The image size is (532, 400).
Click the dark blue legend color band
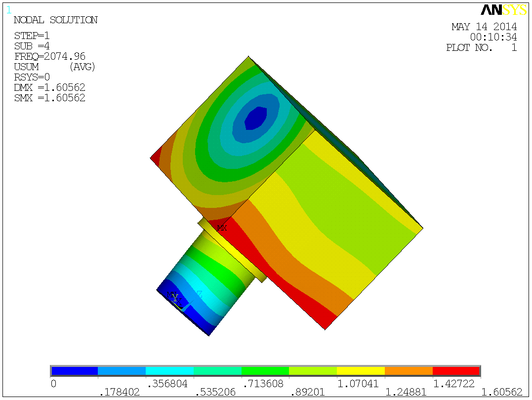point(75,371)
